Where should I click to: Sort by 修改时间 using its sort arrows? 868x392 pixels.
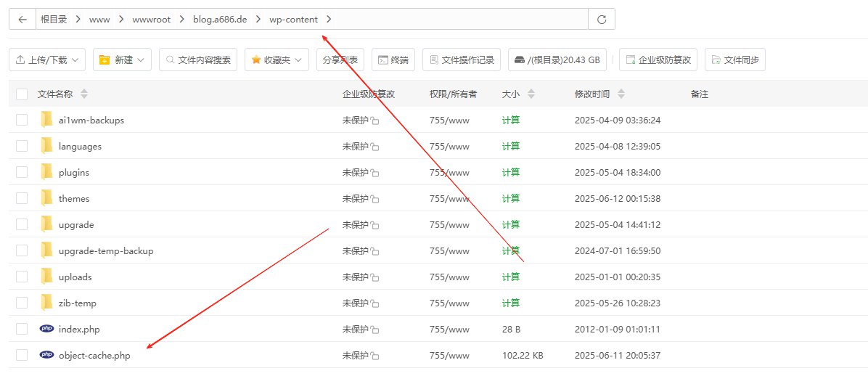pyautogui.click(x=621, y=94)
